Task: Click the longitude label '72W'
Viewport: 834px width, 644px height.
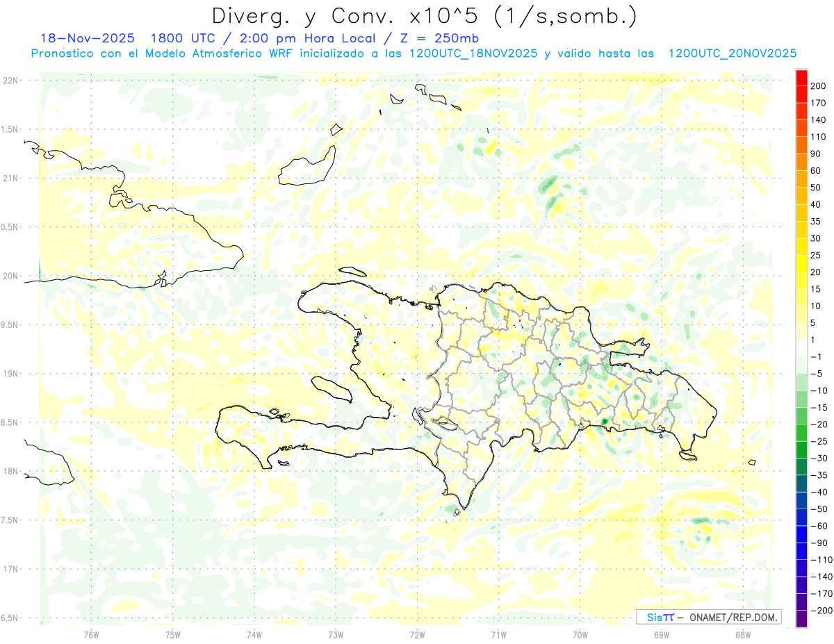Action: (x=417, y=634)
